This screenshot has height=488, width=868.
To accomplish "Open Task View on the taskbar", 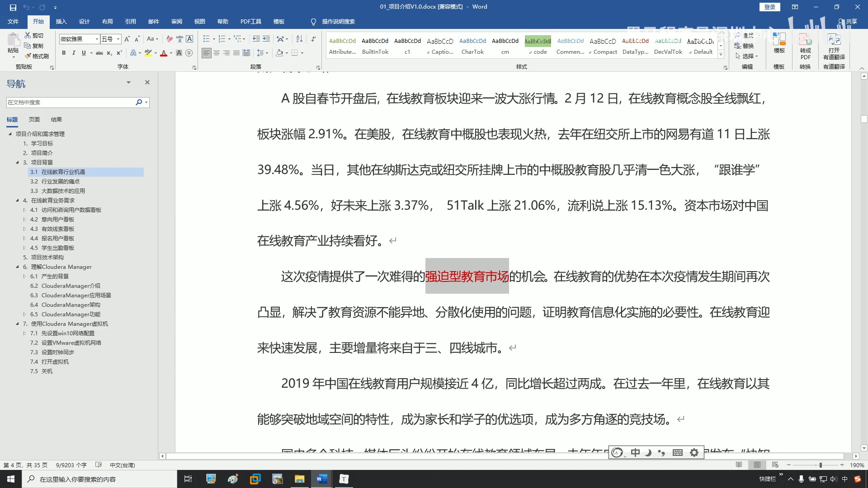I will pyautogui.click(x=188, y=479).
